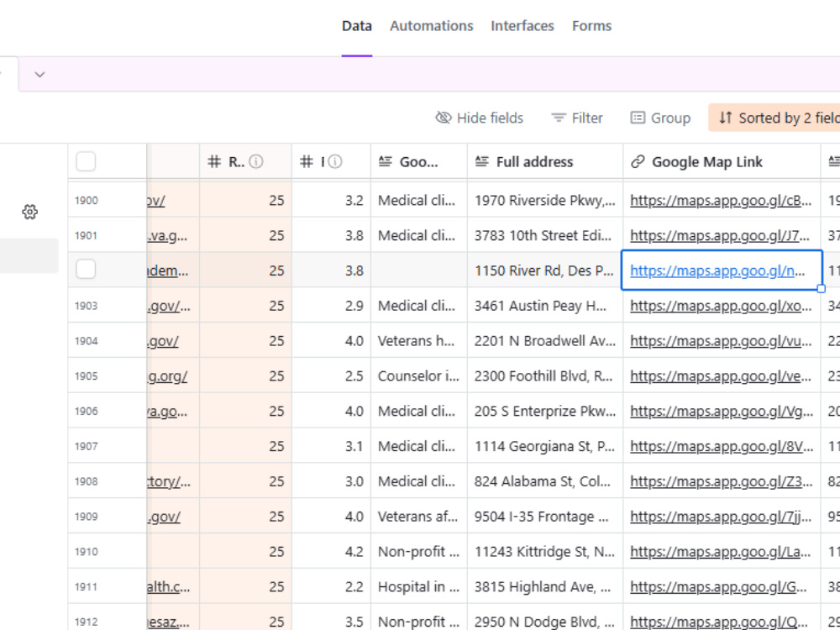Select the 205 S Enterprize Pkwy address cell

click(x=545, y=412)
